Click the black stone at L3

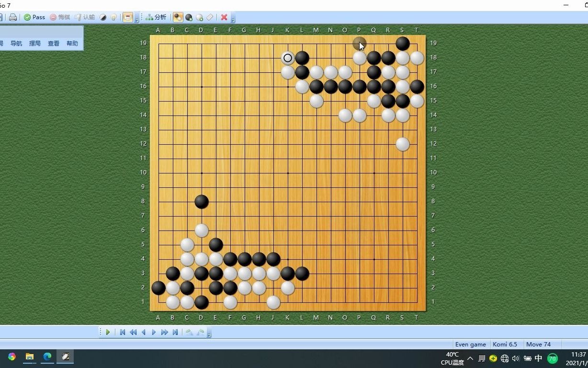tap(302, 274)
